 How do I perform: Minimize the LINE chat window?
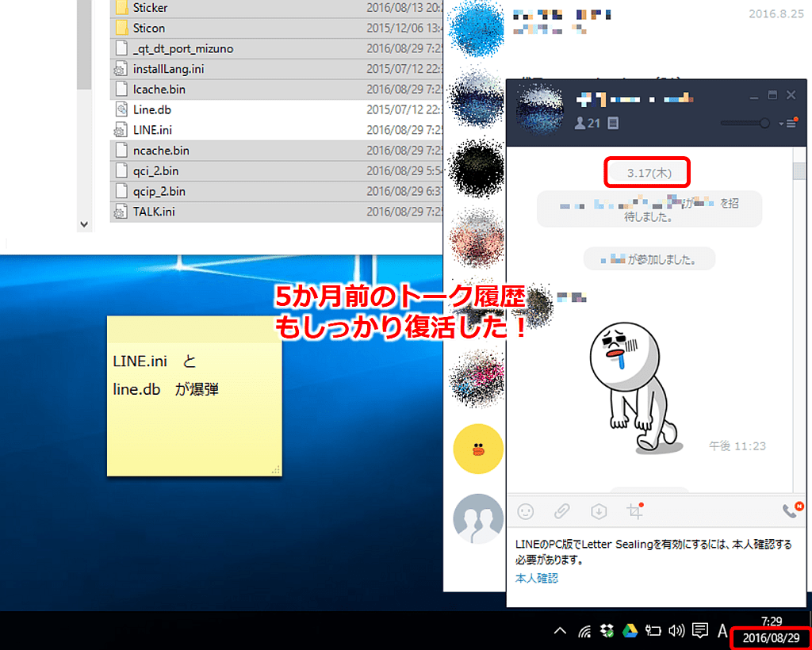coord(754,96)
